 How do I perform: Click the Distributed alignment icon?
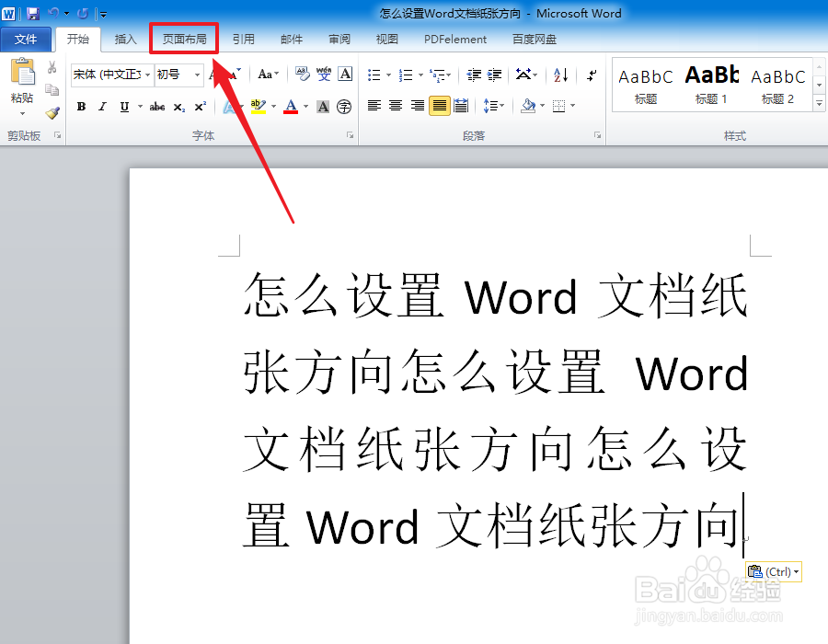tap(461, 106)
